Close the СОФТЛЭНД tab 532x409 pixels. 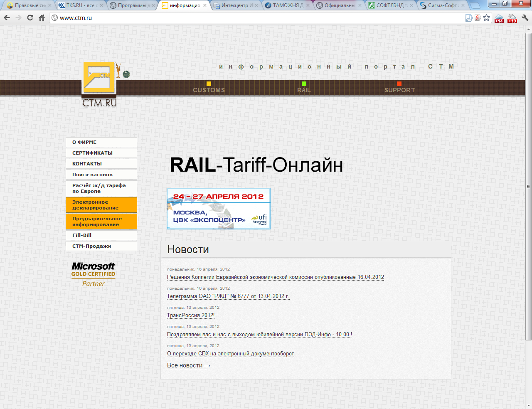click(x=411, y=5)
